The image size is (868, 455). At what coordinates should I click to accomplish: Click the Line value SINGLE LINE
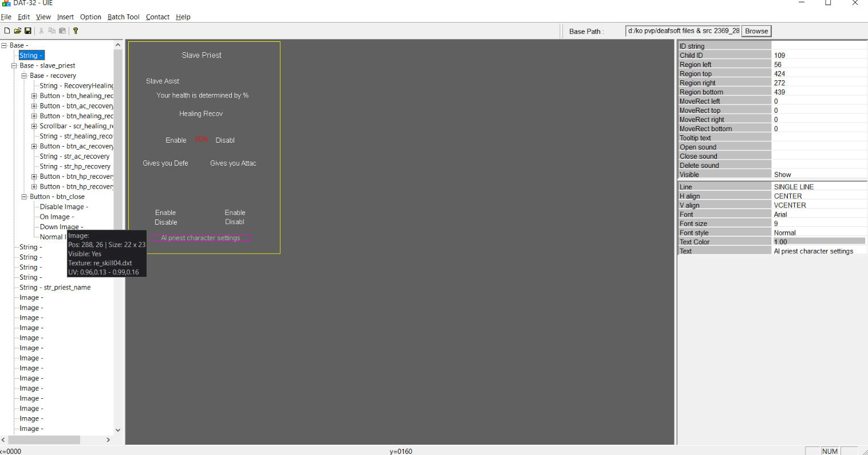pyautogui.click(x=819, y=187)
